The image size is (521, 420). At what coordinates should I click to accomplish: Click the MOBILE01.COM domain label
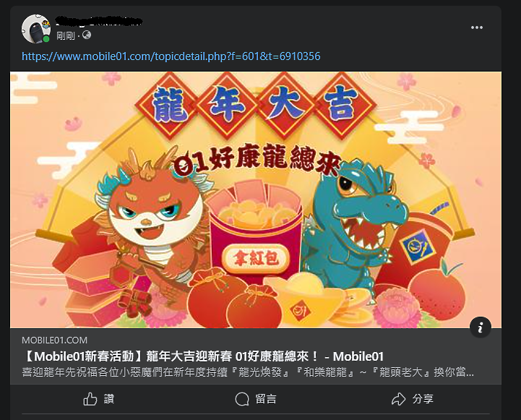coord(54,340)
